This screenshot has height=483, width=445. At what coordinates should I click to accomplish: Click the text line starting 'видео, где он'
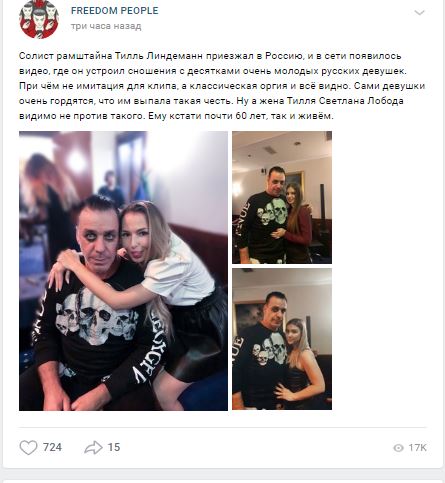click(213, 71)
